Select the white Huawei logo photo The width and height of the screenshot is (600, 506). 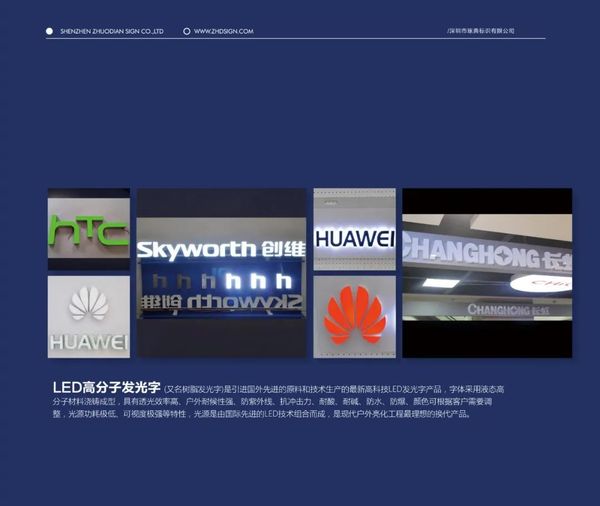89,317
